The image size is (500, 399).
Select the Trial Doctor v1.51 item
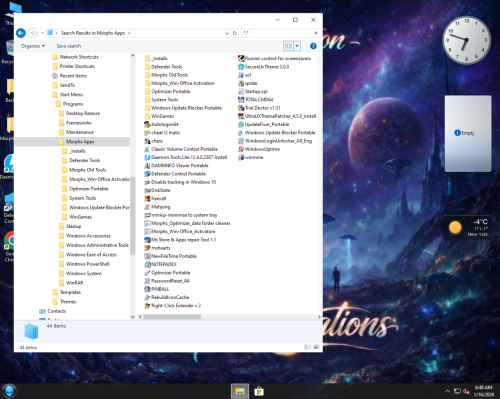click(x=259, y=108)
